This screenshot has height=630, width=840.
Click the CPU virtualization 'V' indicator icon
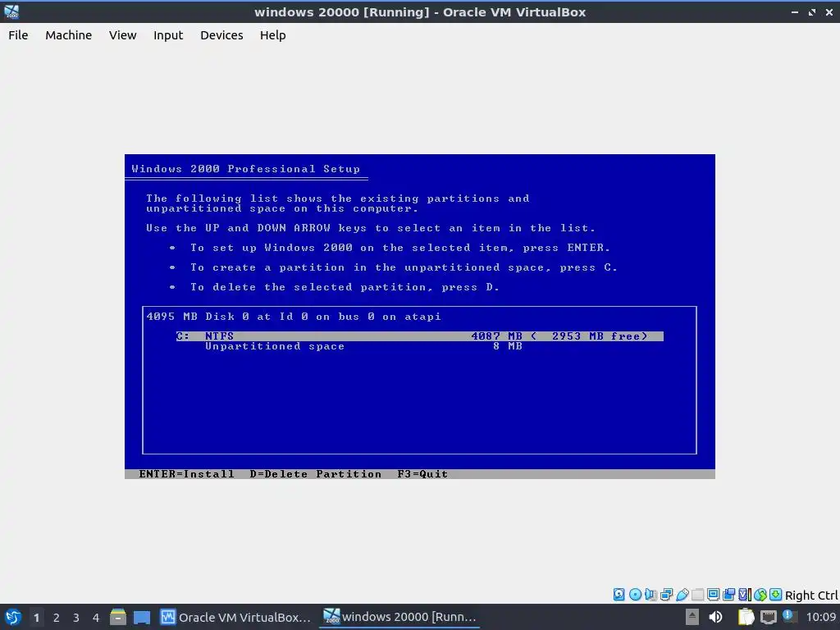(x=745, y=594)
